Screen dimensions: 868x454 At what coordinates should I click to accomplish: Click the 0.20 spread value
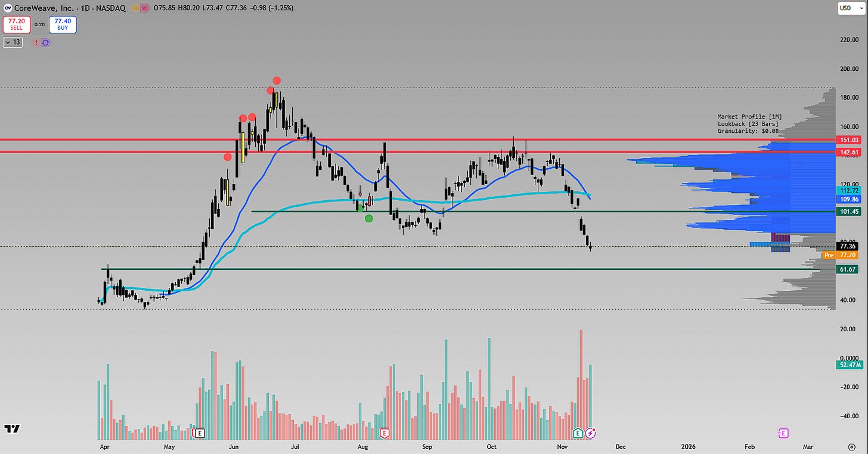(39, 24)
